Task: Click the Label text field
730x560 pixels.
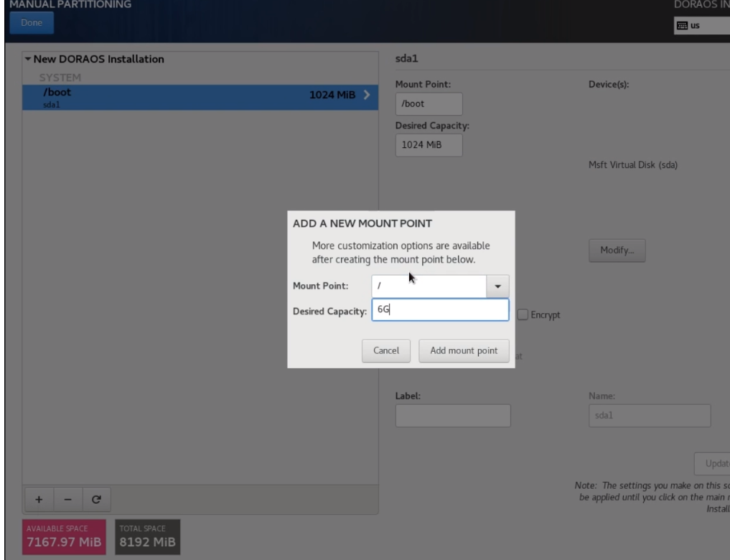Action: point(453,416)
